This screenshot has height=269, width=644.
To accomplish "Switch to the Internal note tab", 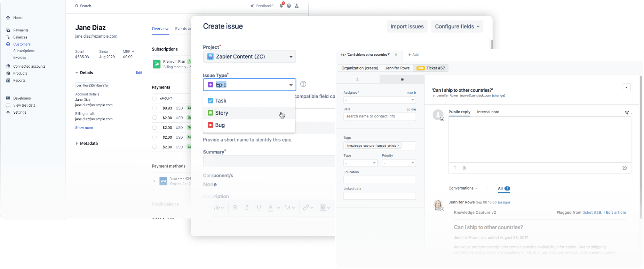I will [x=488, y=112].
